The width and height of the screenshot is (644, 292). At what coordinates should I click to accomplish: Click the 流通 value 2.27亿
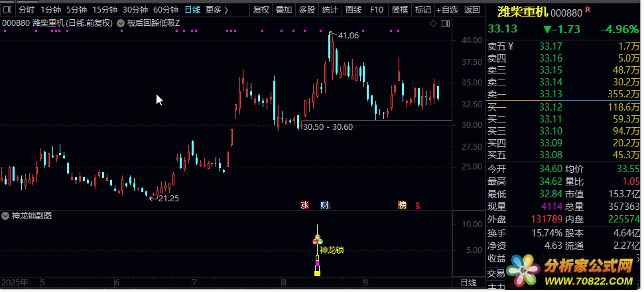[626, 246]
